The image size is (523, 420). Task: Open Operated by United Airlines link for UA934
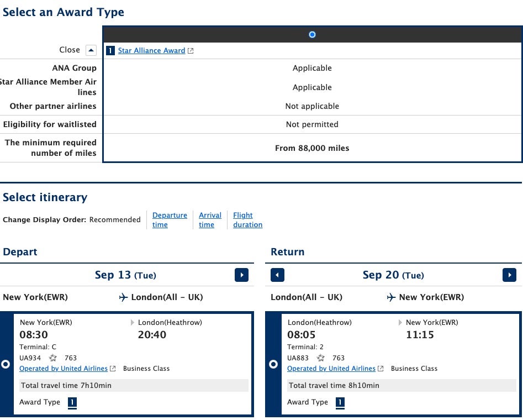point(64,368)
